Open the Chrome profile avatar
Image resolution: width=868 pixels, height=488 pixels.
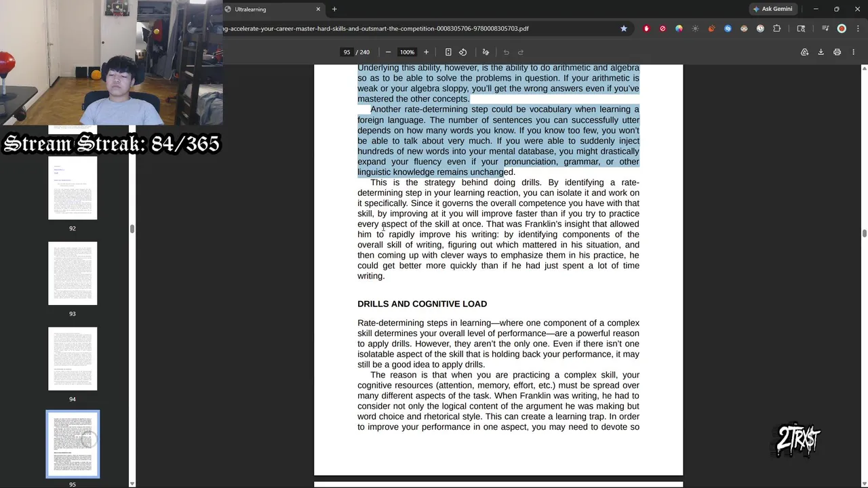pos(842,28)
